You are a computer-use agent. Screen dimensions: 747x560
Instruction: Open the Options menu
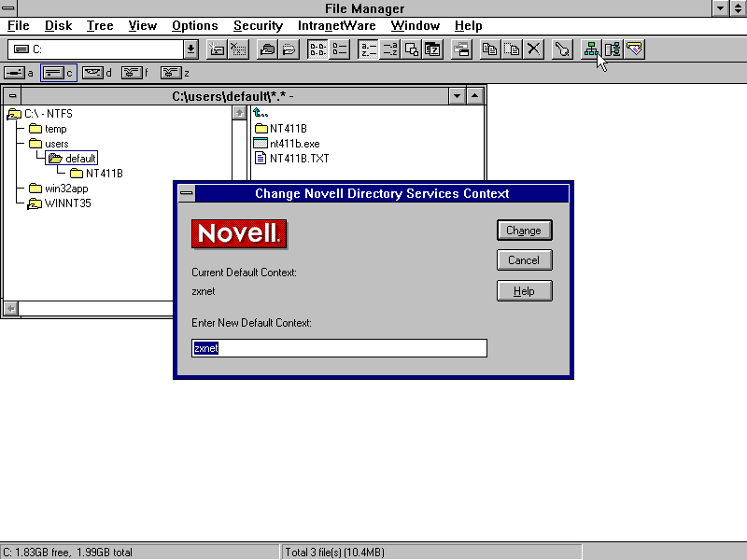(x=195, y=26)
